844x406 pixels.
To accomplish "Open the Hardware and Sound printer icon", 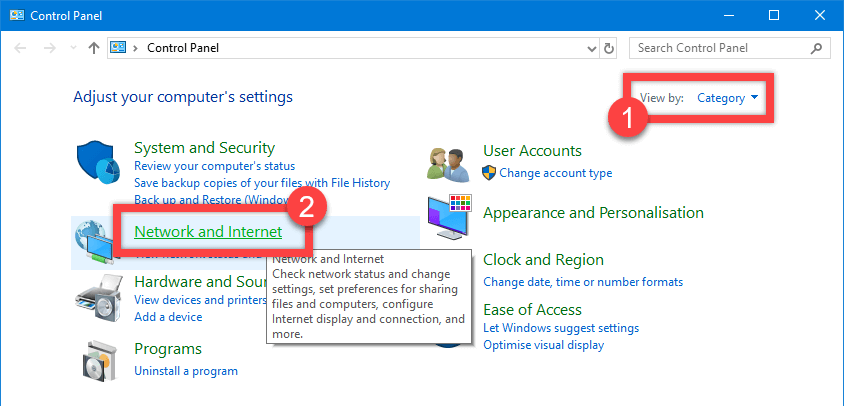I will (x=99, y=299).
